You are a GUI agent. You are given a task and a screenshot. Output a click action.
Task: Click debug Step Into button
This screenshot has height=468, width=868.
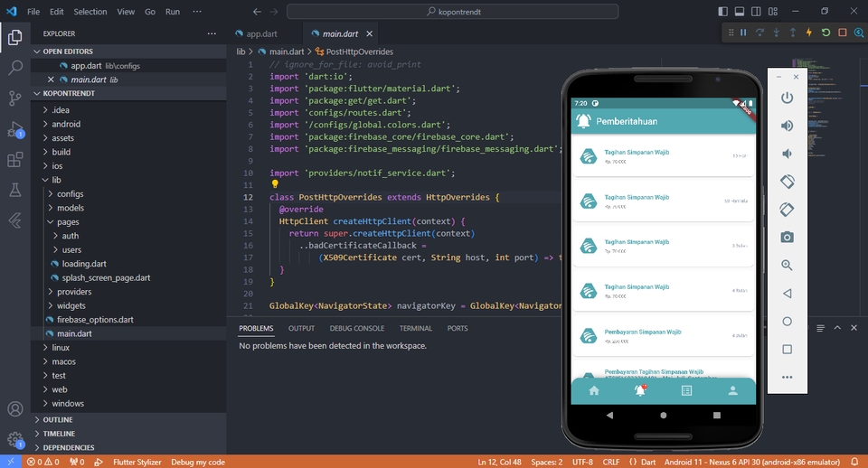(776, 33)
